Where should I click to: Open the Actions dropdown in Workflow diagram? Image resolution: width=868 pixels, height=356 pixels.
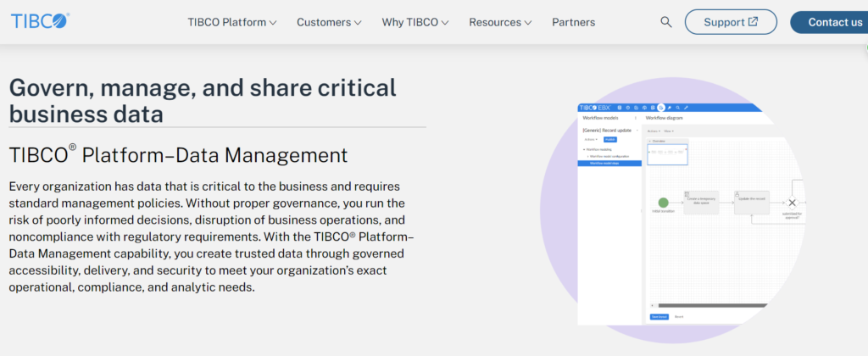(654, 131)
